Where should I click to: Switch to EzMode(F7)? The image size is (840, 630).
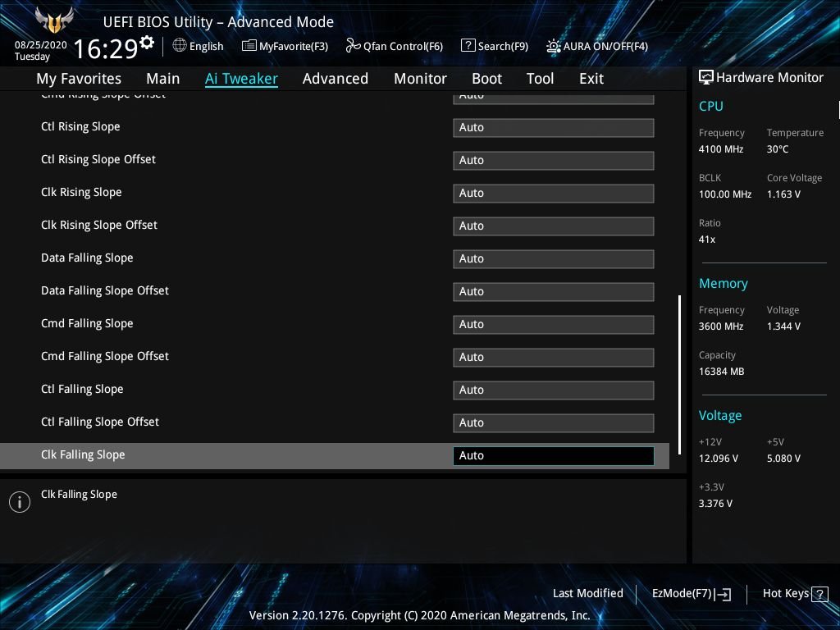tap(682, 594)
